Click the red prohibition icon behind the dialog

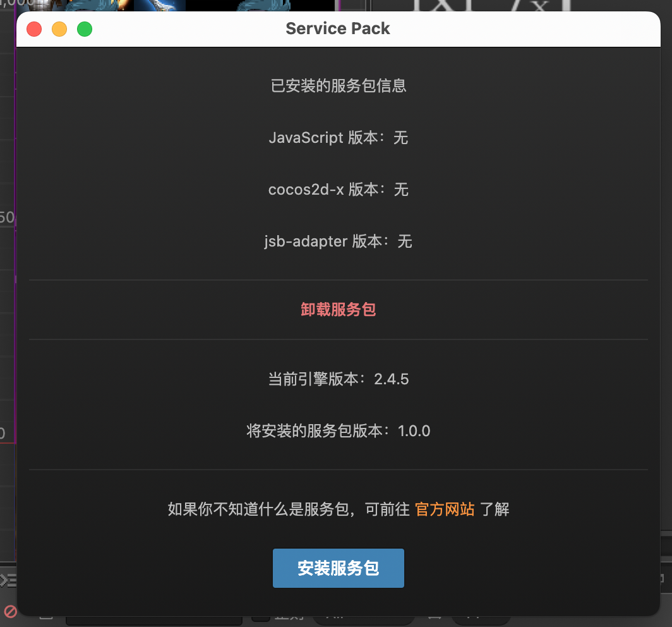(10, 611)
